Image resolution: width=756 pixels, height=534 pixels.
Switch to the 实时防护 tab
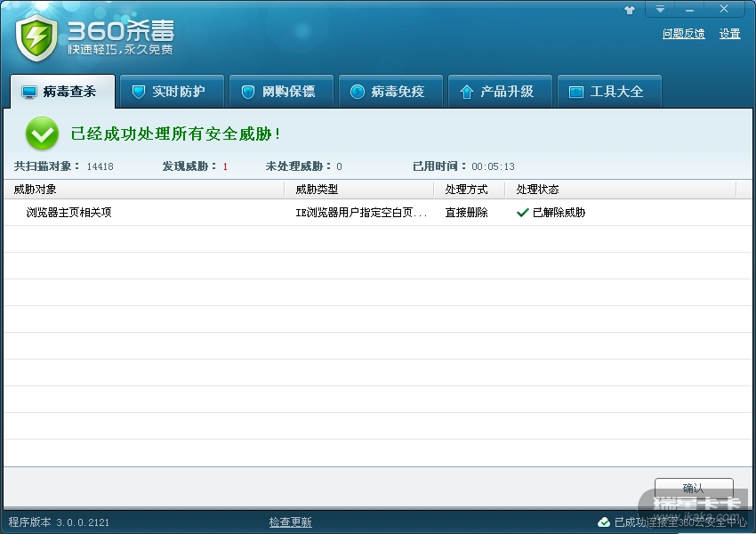pyautogui.click(x=172, y=91)
